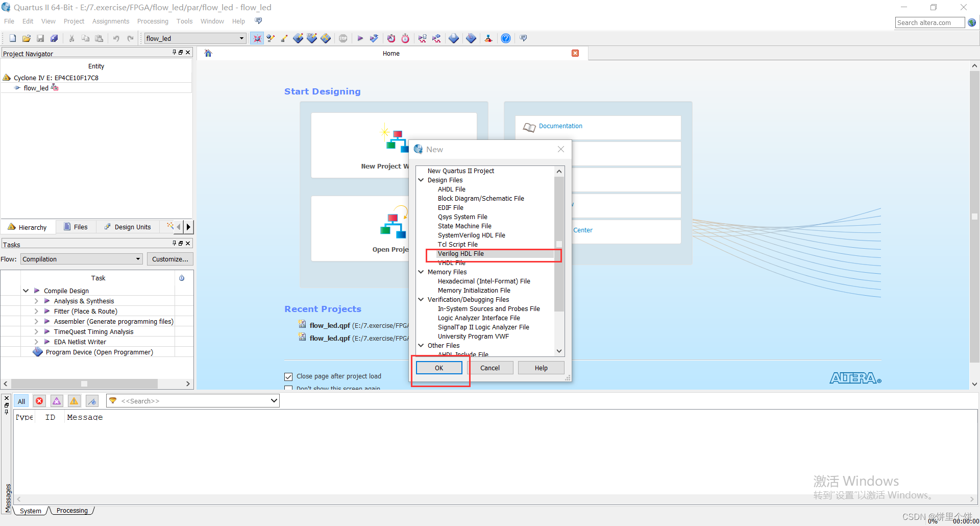980x526 pixels.
Task: Select Verilog HDL File in the list
Action: 460,253
